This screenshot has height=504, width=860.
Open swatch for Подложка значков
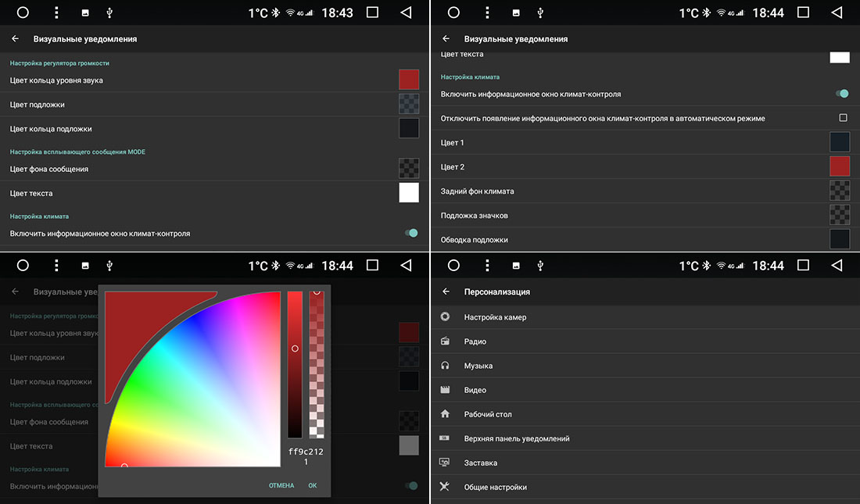[840, 214]
